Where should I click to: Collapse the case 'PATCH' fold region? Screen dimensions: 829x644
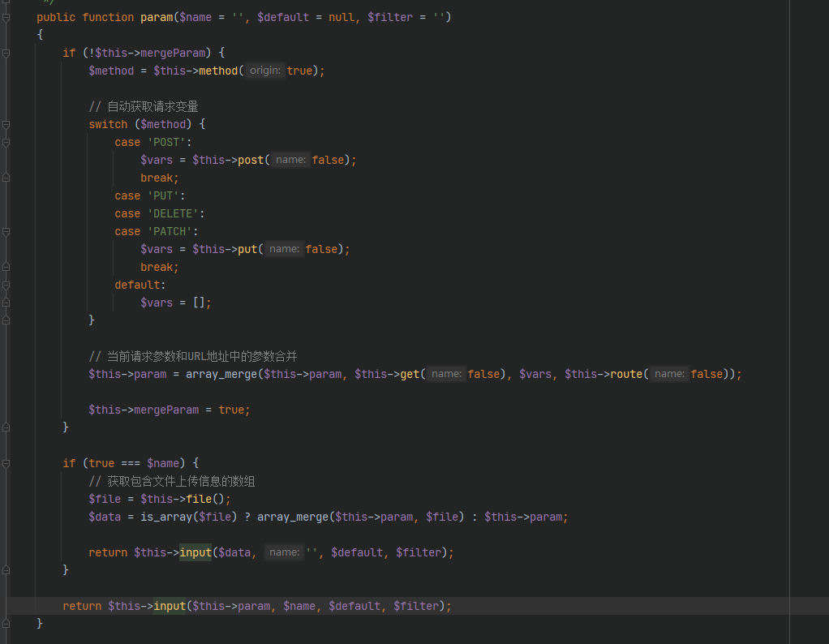(6, 231)
